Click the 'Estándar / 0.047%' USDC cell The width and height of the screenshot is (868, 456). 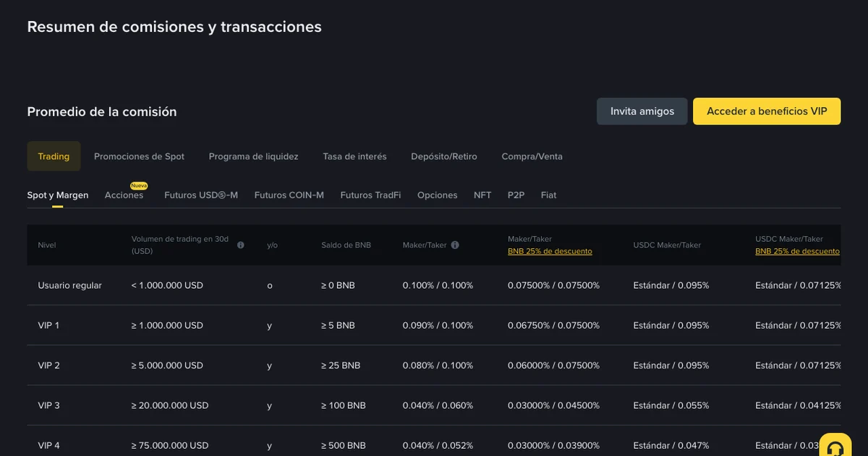[671, 445]
